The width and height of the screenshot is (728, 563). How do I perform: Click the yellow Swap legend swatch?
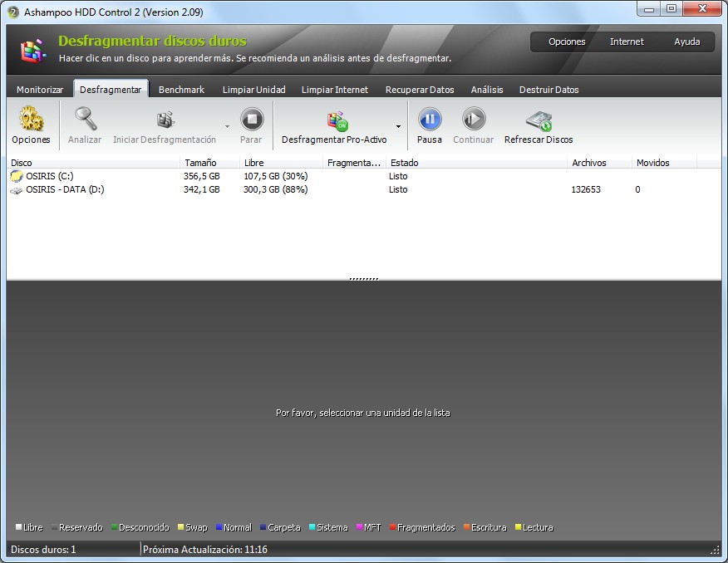point(180,527)
